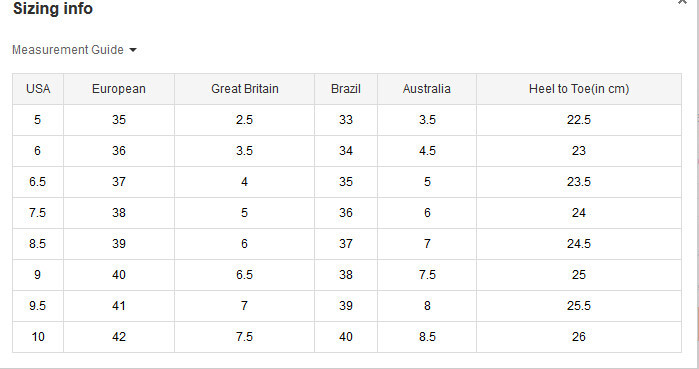Click the USA column header
This screenshot has width=699, height=369.
[x=38, y=89]
